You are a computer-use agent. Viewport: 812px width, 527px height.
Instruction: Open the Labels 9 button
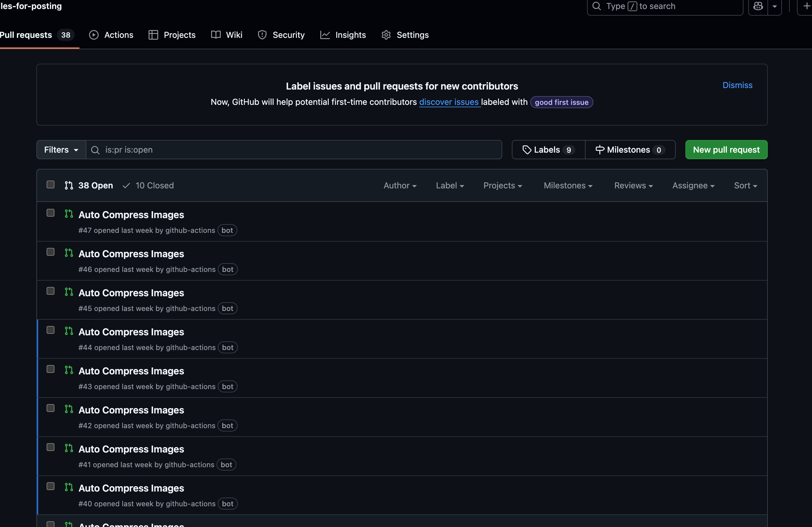[549, 150]
